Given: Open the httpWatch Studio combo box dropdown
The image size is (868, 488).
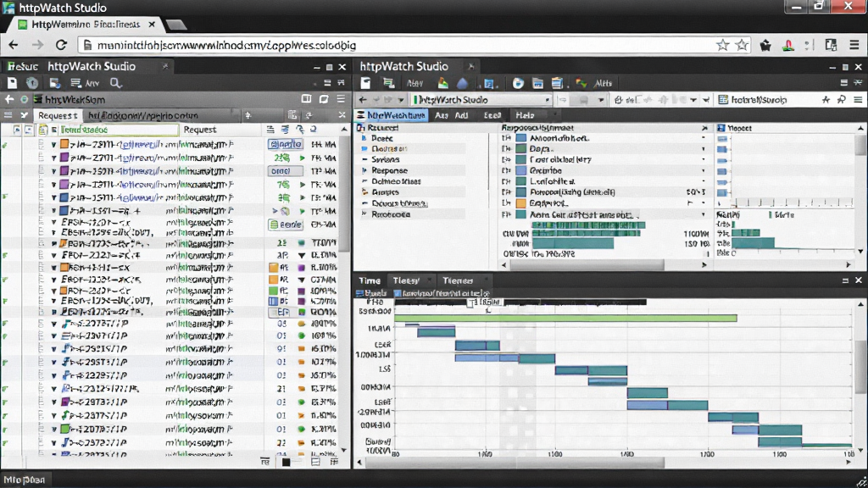Looking at the screenshot, I should click(547, 100).
